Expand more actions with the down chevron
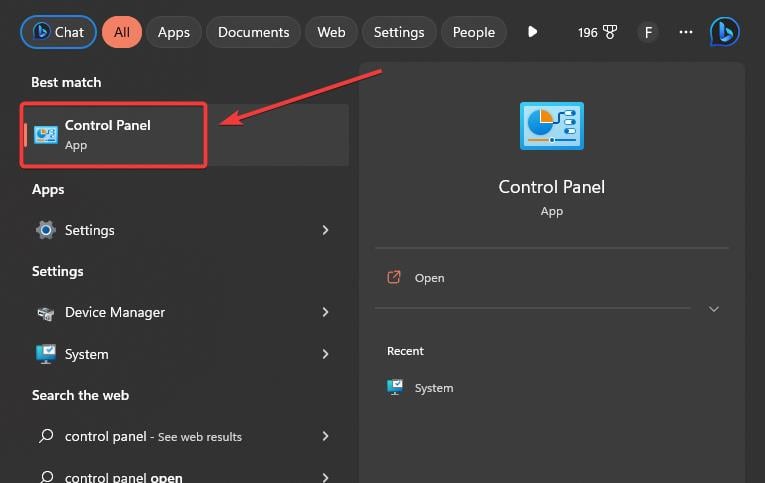The image size is (765, 483). pos(714,309)
